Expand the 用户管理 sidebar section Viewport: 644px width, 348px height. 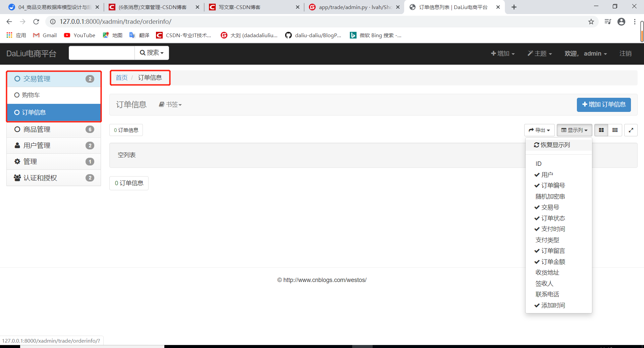click(x=54, y=145)
